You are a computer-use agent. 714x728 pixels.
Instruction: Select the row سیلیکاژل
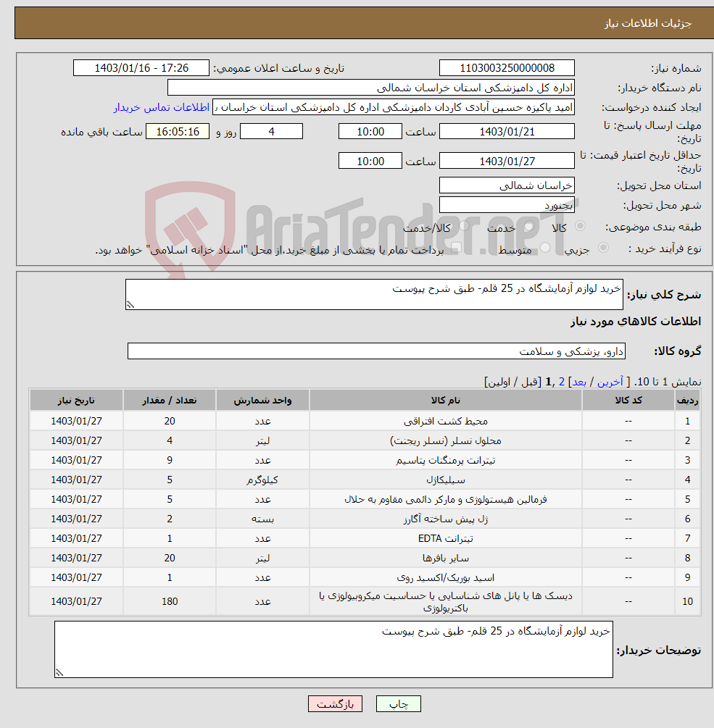coord(365,480)
